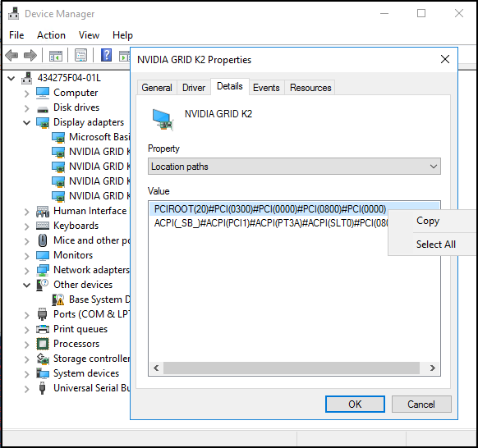Select the Print queues tree item
This screenshot has height=448, width=478.
(x=80, y=329)
